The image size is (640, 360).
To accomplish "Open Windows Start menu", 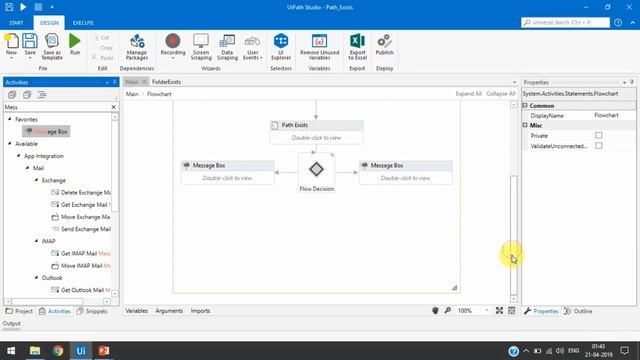I will coord(11,351).
